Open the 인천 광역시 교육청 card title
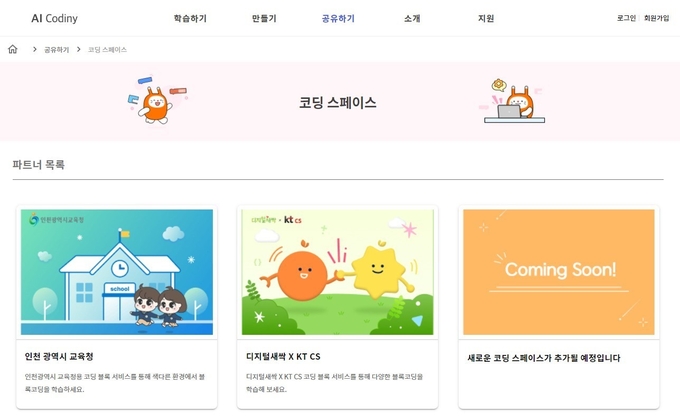 point(59,357)
